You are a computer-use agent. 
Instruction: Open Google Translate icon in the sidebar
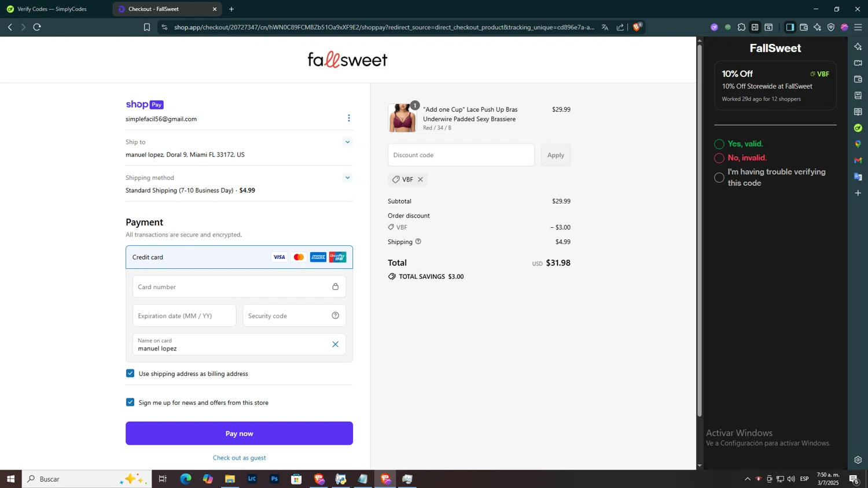[x=858, y=176]
